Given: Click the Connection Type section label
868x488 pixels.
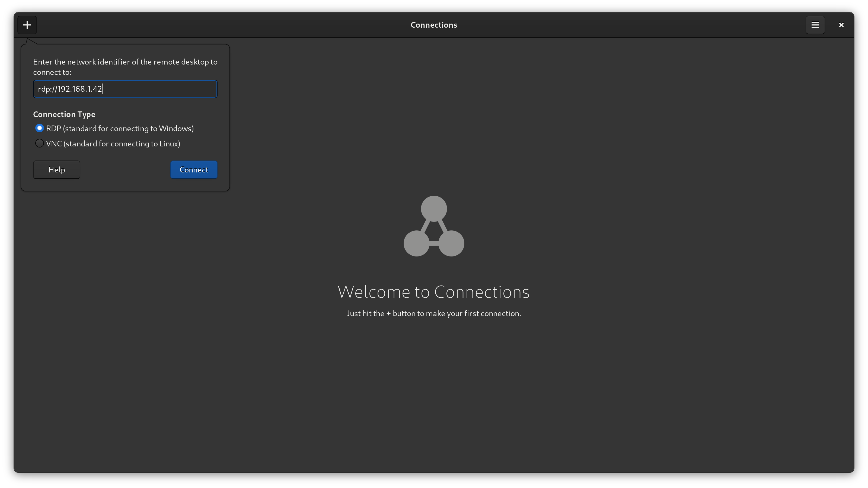Looking at the screenshot, I should coord(64,114).
